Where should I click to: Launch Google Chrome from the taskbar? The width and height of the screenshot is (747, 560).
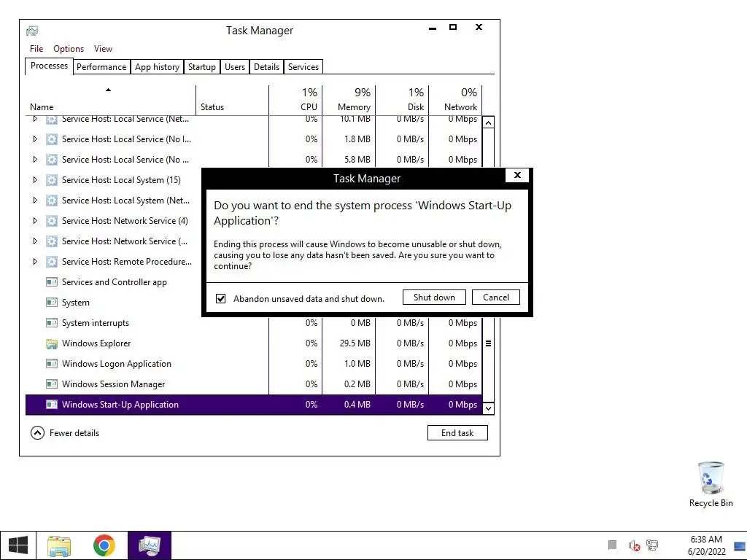(104, 545)
